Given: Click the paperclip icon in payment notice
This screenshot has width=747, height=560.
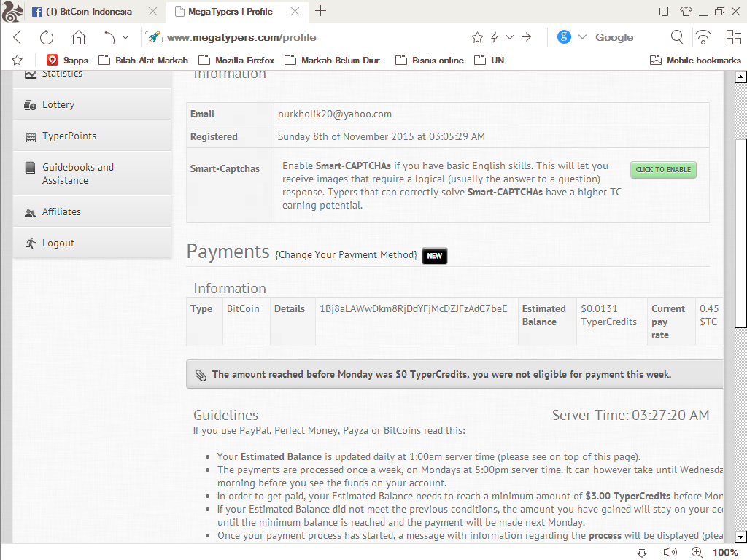Looking at the screenshot, I should (201, 376).
